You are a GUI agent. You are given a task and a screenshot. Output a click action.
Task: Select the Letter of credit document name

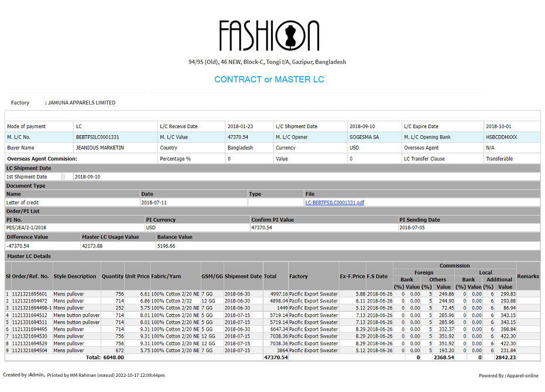tap(22, 202)
